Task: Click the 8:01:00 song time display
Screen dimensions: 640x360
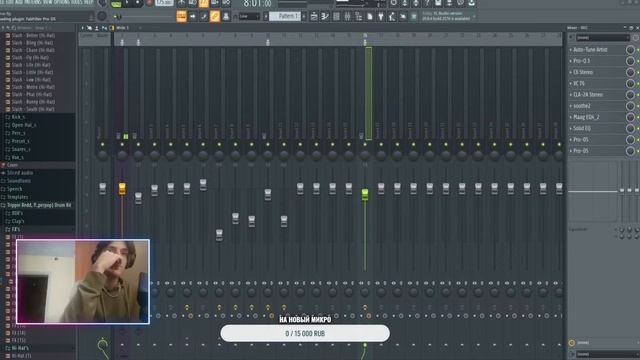Action: pos(257,4)
